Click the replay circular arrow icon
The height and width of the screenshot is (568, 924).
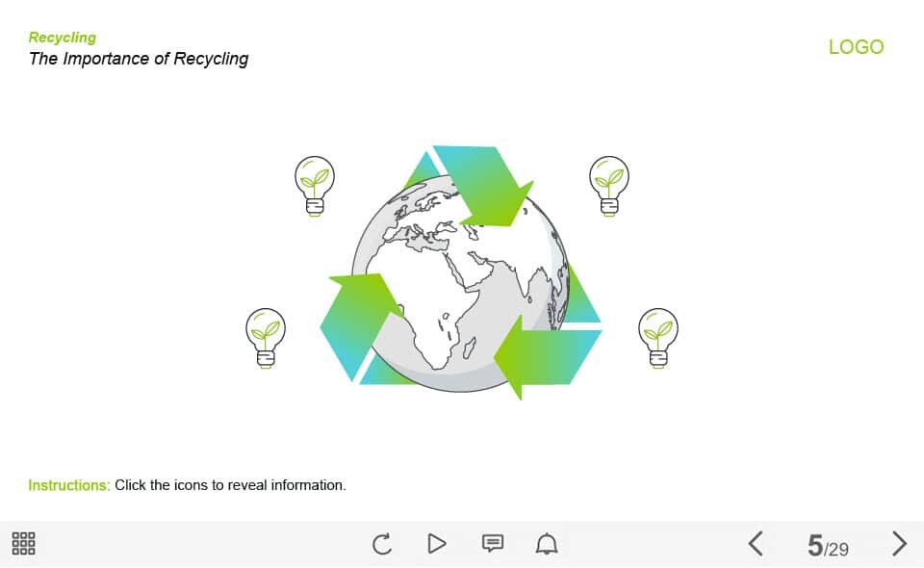(382, 544)
